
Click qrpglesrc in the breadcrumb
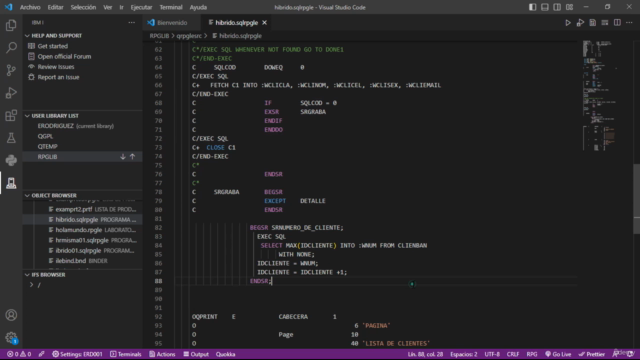[x=189, y=36]
